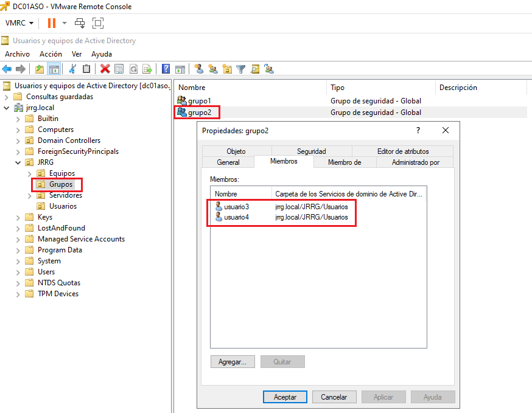This screenshot has height=413, width=532.
Task: Click the Paste clipboard icon
Action: click(x=86, y=69)
